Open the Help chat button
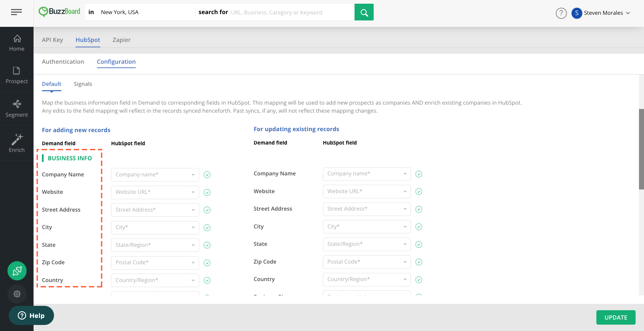 32,316
